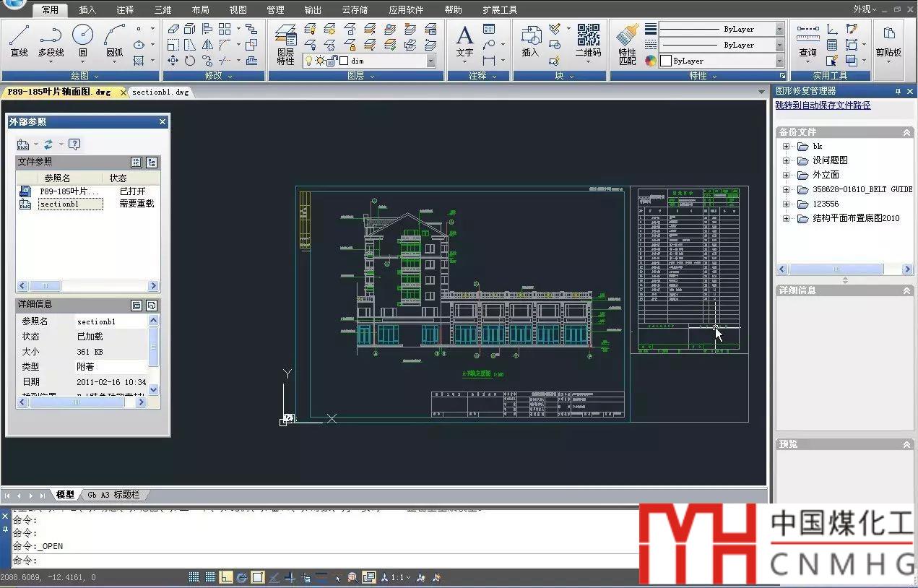This screenshot has width=918, height=588.
Task: Click the 插入 insert block icon
Action: (x=531, y=40)
